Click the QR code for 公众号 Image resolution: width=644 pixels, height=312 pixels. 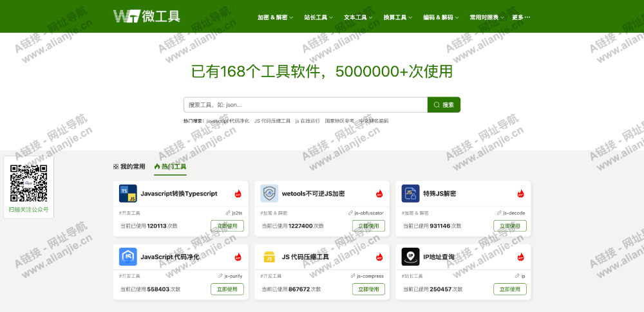(29, 183)
